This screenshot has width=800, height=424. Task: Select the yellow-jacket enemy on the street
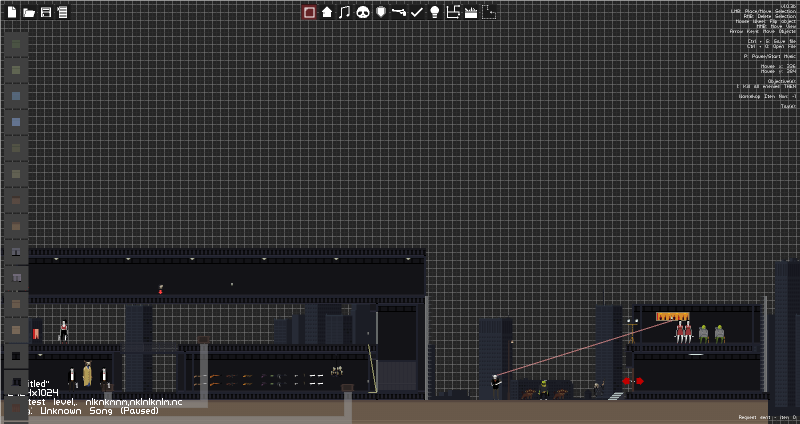tap(544, 389)
